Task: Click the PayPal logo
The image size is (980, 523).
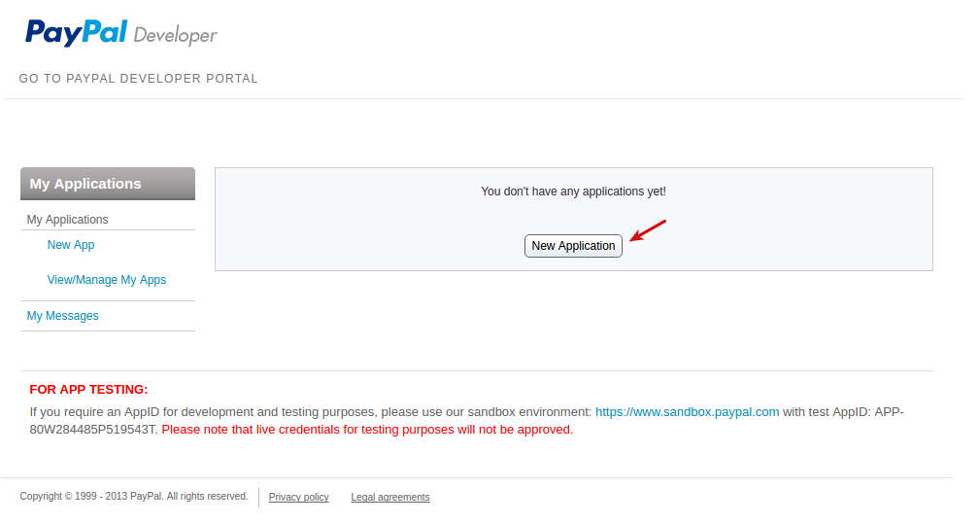Action: click(76, 32)
